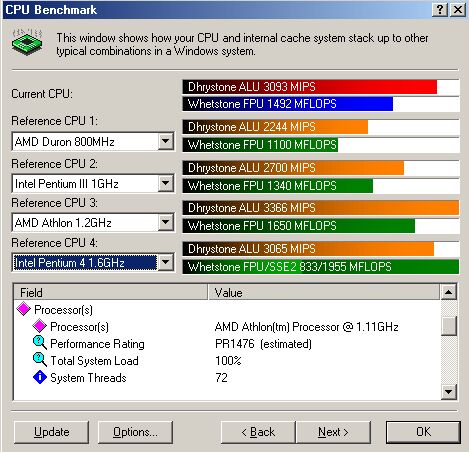
Task: Click the Whetstone FPU 1340 MFLOPS bar
Action: (278, 186)
